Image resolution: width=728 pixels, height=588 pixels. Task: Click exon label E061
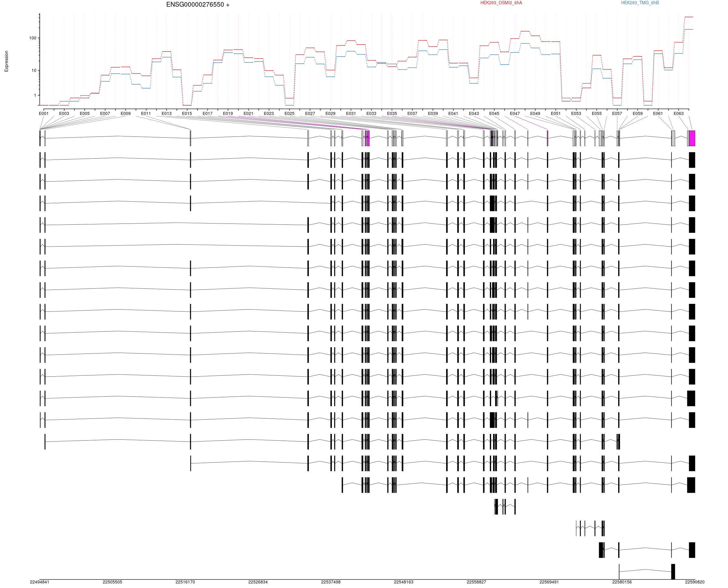[658, 113]
